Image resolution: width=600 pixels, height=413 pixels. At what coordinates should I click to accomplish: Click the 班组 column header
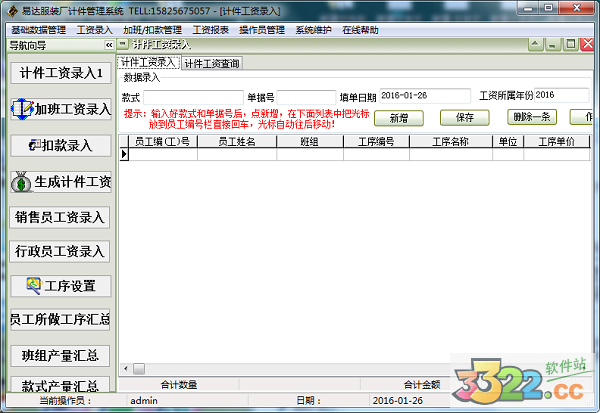click(x=310, y=142)
